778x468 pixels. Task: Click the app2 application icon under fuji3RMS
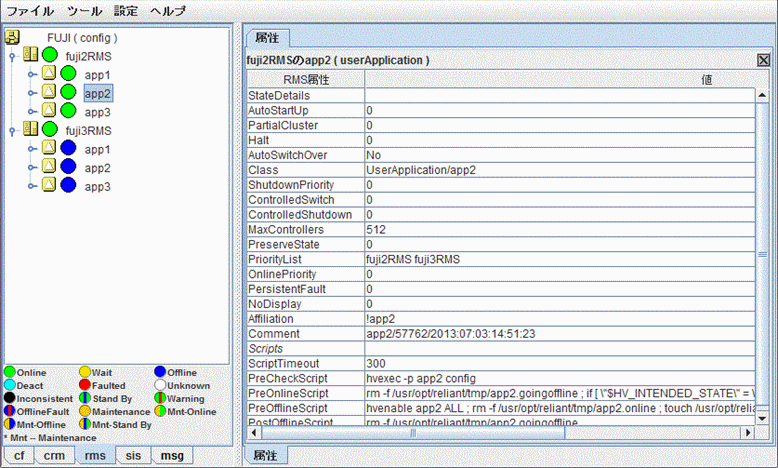[x=49, y=166]
